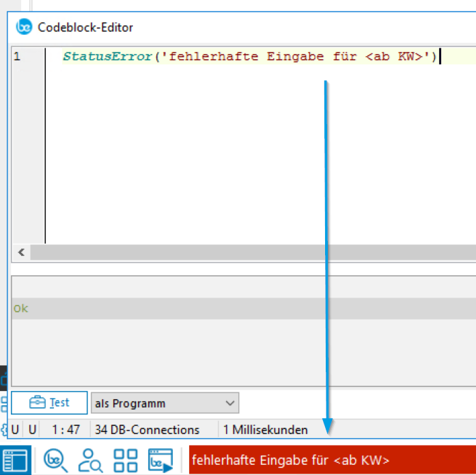Click the 'Codeblock-Editor' window title text
Viewport: 476px width, 475px height.
(x=85, y=27)
